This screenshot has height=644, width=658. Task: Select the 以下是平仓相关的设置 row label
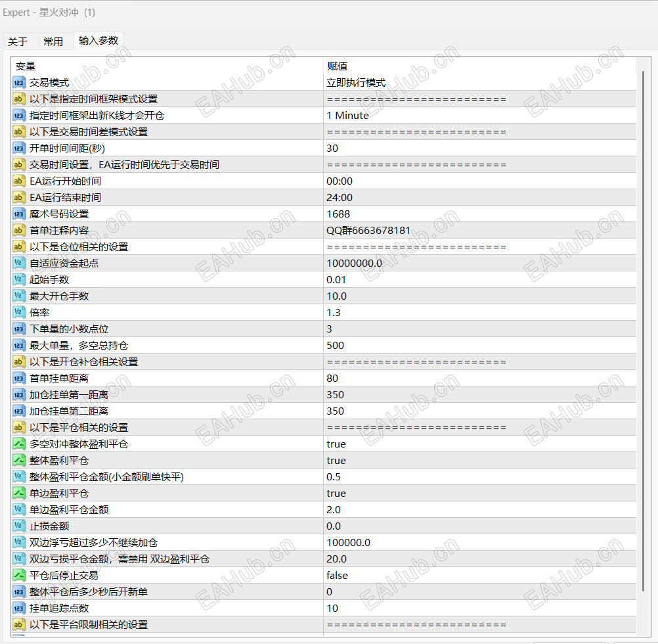point(79,427)
